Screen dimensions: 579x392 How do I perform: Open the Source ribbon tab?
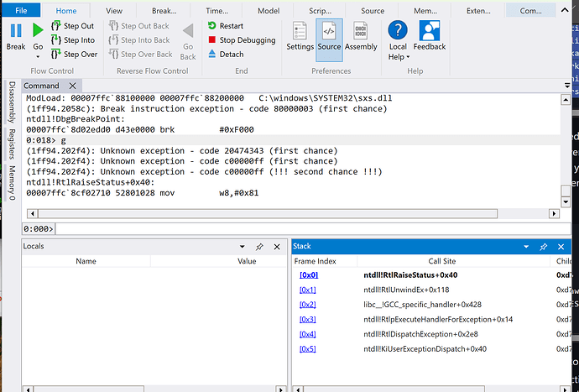[373, 11]
